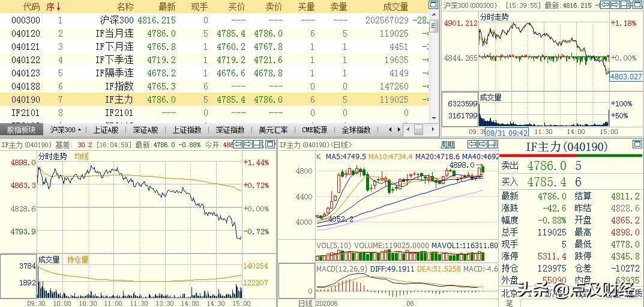Click the 卖出 price 4786.0

[x=547, y=166]
